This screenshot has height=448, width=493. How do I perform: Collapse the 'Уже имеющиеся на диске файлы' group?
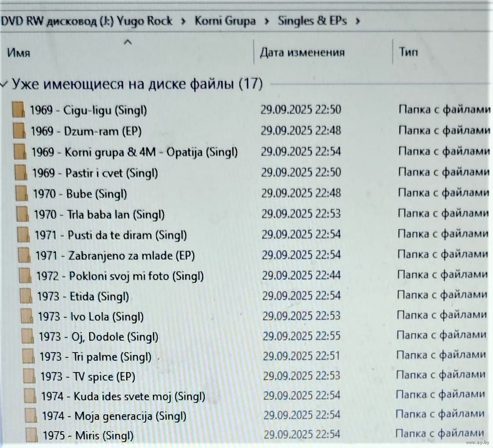click(x=4, y=84)
